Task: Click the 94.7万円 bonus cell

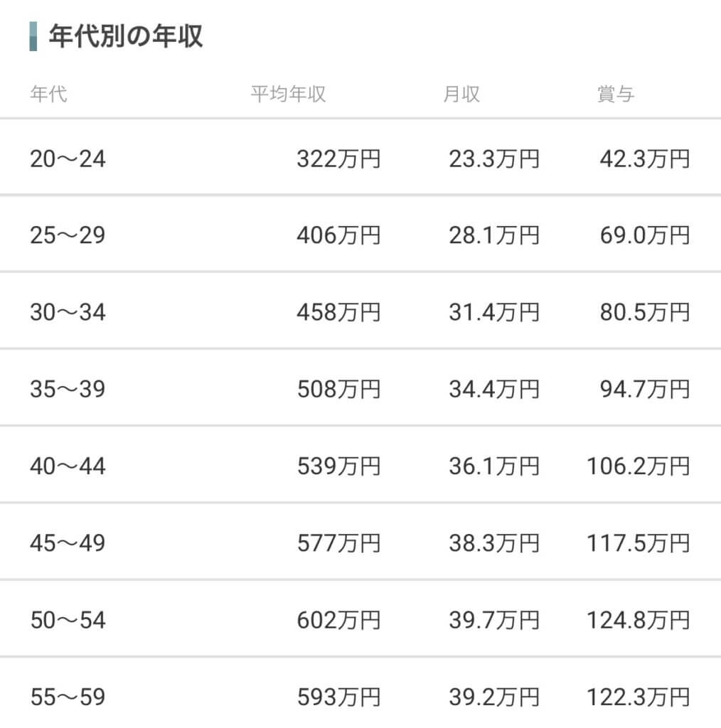Action: pyautogui.click(x=644, y=389)
